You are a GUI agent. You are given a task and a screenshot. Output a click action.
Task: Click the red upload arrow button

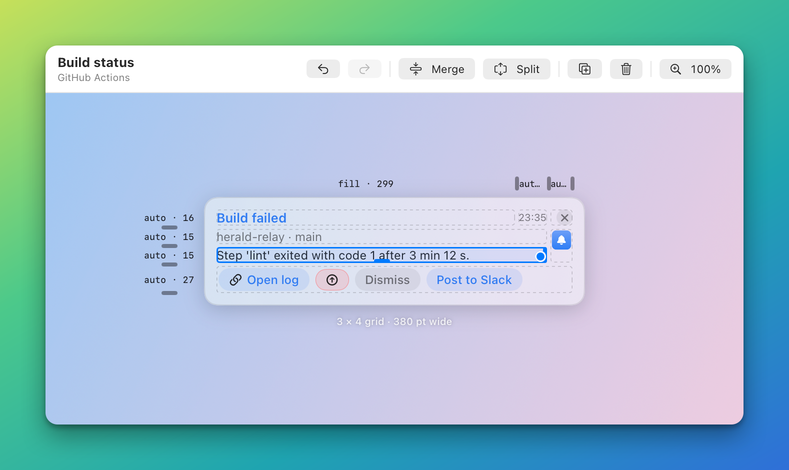pos(332,280)
